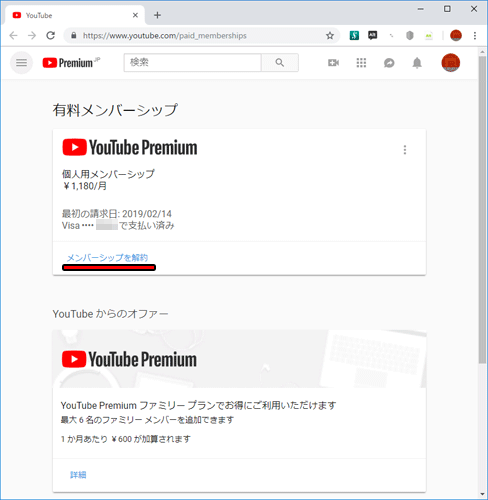The image size is (488, 500).
Task: Click the YouTube Premium family plan banner
Action: click(239, 359)
